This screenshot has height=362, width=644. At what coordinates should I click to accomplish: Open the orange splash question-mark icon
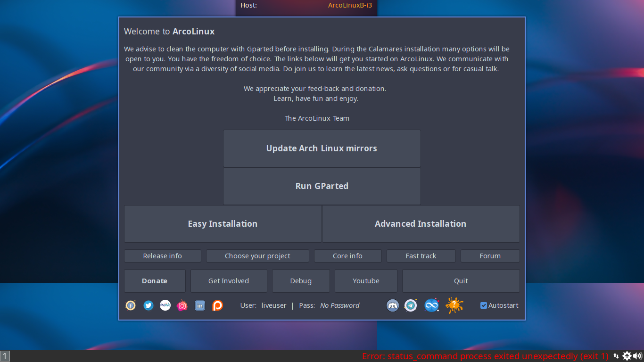[454, 305]
